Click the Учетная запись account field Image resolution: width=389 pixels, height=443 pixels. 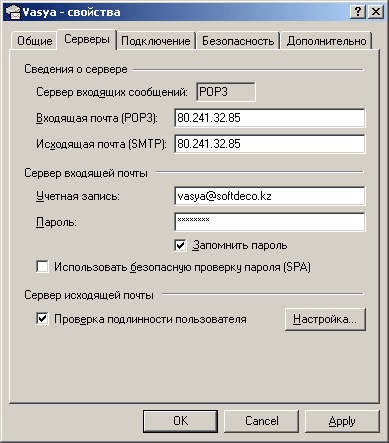point(270,196)
